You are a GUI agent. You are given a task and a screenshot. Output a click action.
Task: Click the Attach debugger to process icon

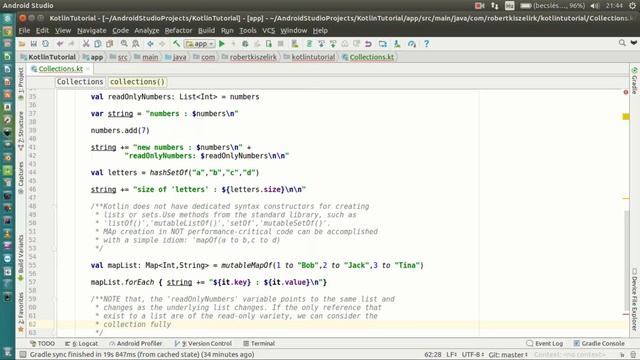pos(269,44)
